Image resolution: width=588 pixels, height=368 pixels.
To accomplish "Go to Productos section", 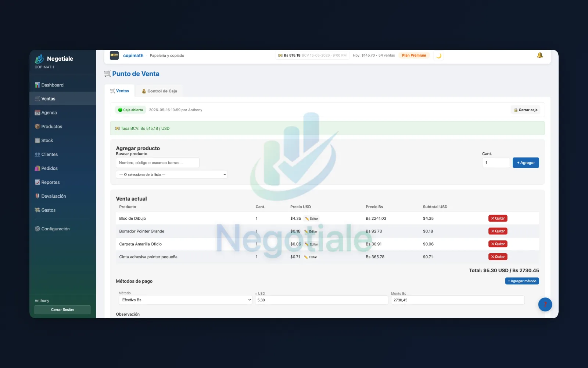I will (x=62, y=127).
